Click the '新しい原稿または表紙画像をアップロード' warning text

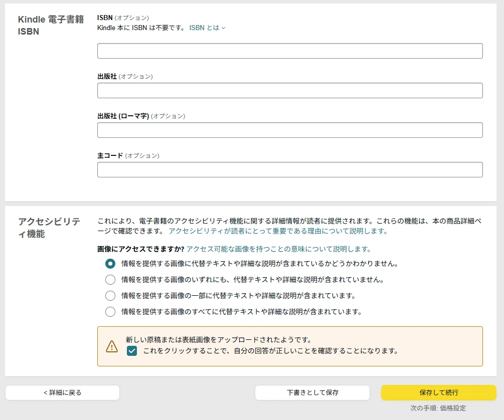[219, 340]
